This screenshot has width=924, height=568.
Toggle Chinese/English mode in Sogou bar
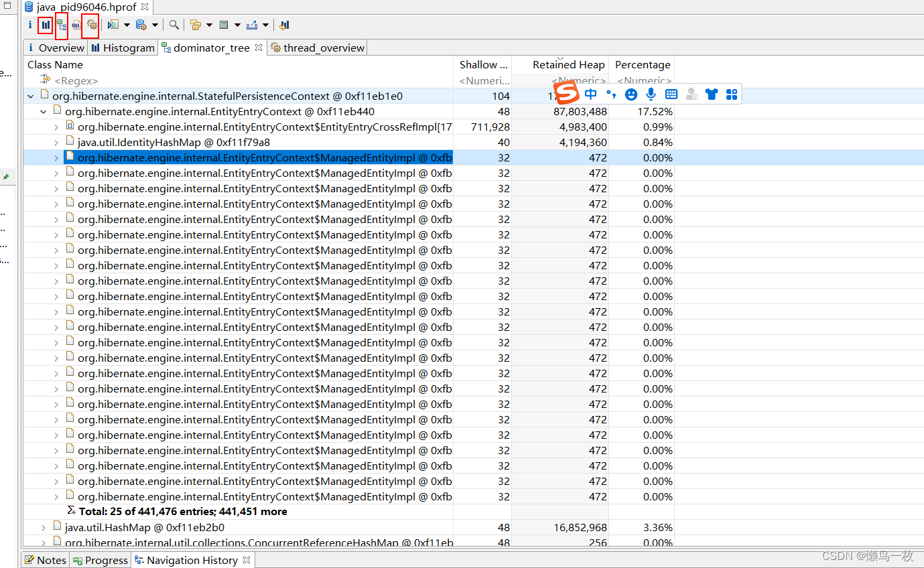tap(590, 94)
